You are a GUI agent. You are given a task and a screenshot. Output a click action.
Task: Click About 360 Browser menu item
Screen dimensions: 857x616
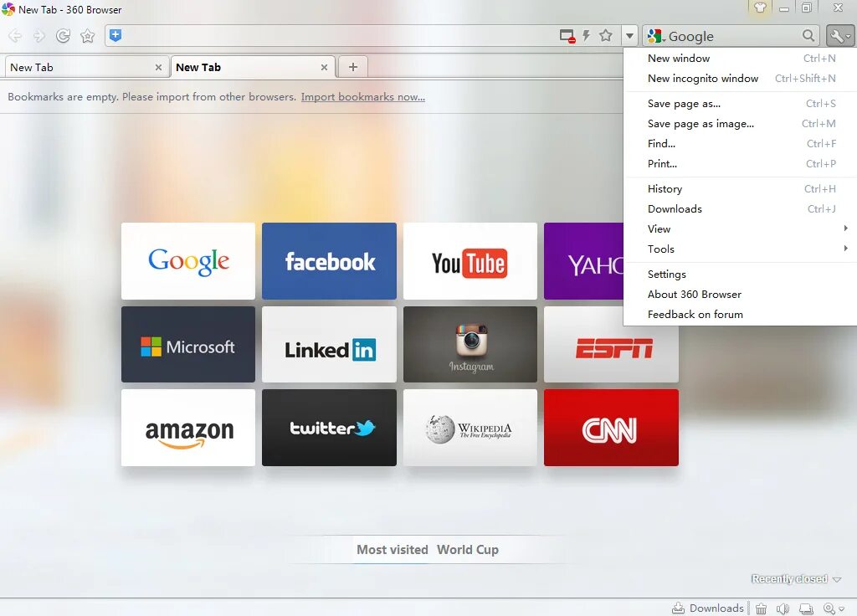tap(741, 295)
